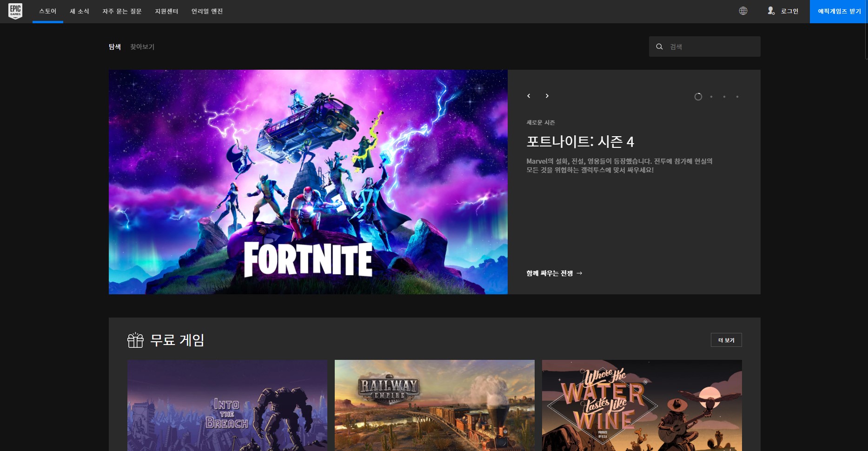868x451 pixels.
Task: Select the 탐색 tab
Action: [115, 46]
